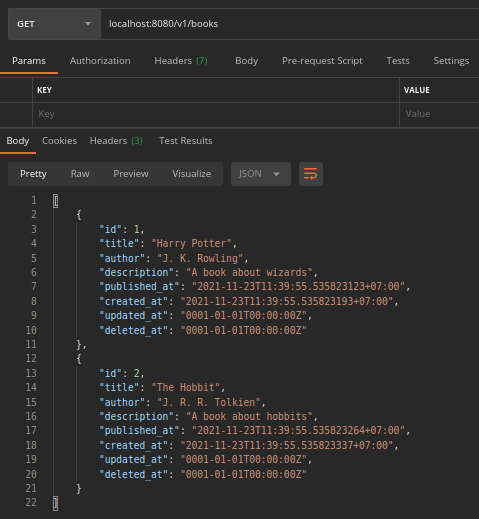This screenshot has width=479, height=519.
Task: Select the request Body tab
Action: (x=247, y=61)
